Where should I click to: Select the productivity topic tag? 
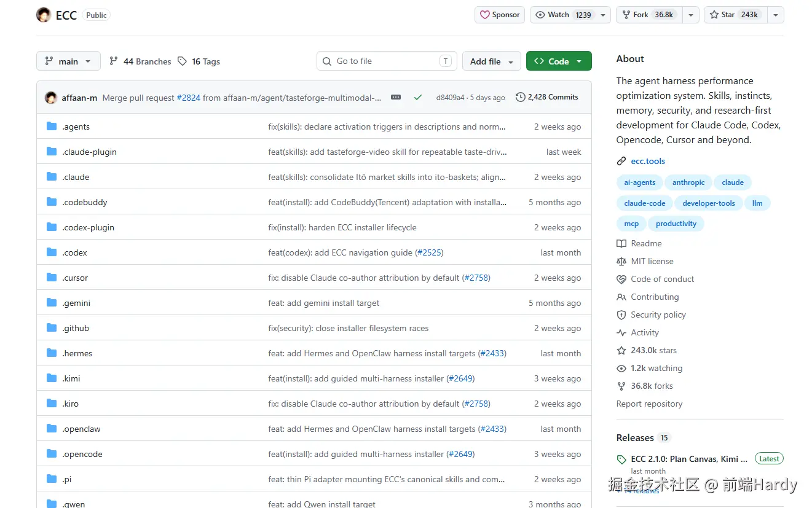(x=676, y=224)
